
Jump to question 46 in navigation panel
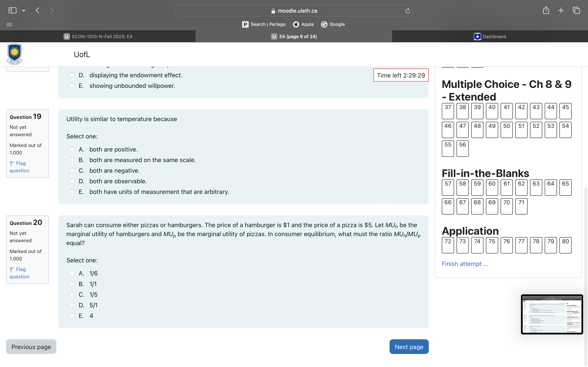pos(448,130)
